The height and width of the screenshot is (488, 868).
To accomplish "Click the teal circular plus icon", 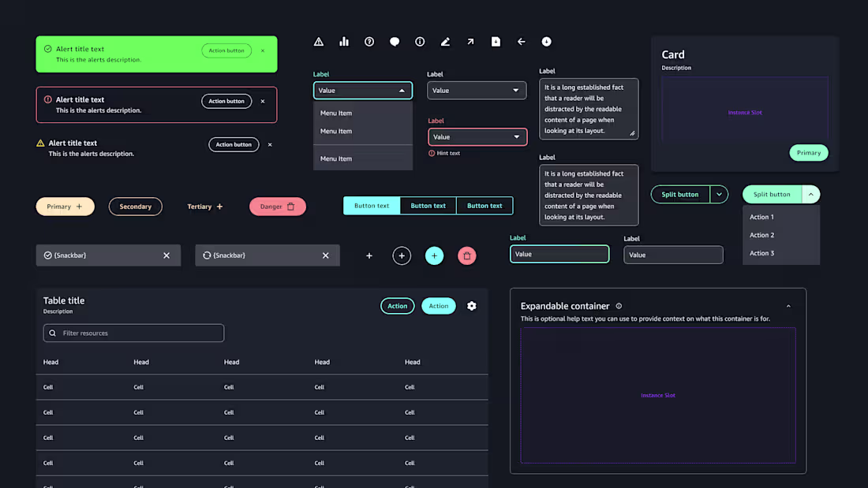I will 434,255.
